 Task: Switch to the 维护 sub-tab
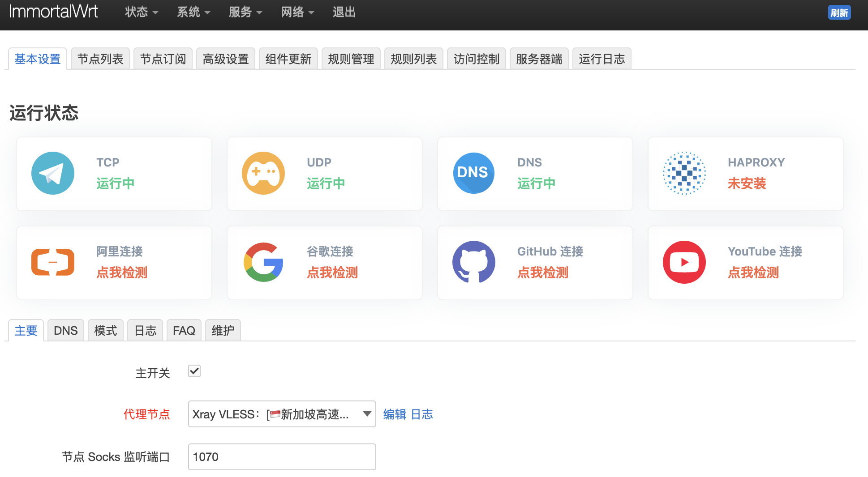point(223,330)
